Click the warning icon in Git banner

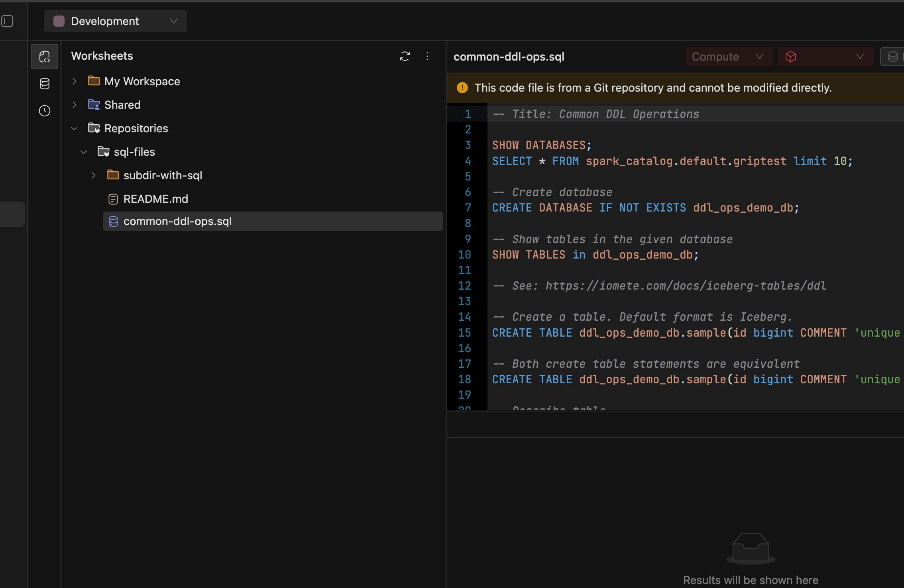462,88
